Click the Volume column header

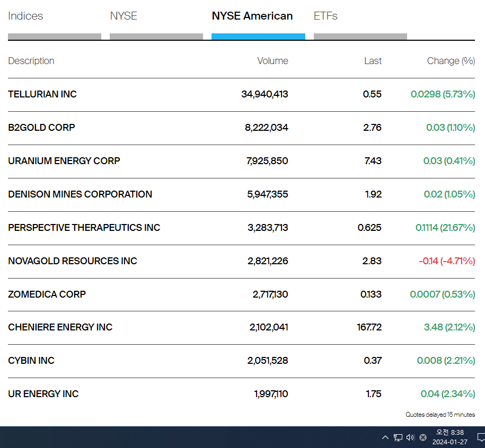point(272,61)
